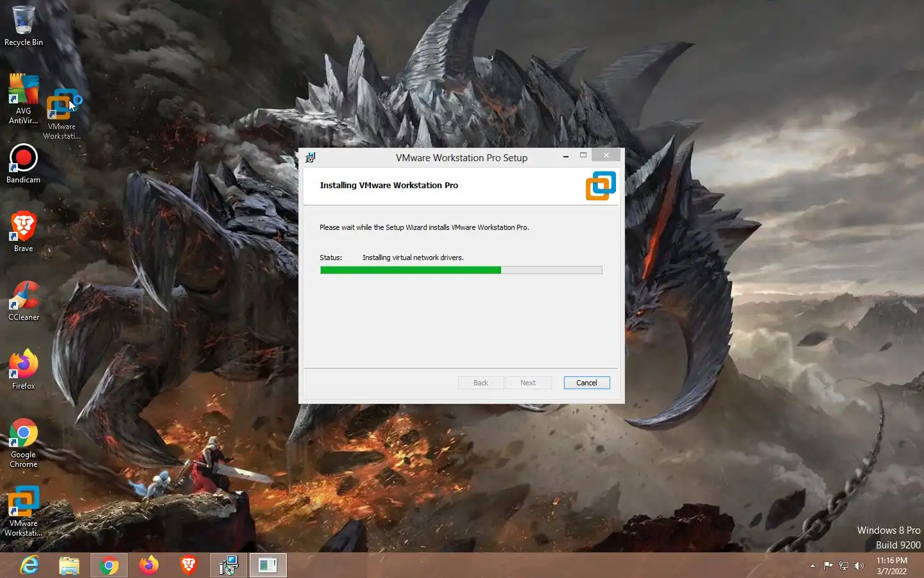Screen dimensions: 924x578
Task: Select the Firefox desktop shortcut
Action: coord(24,369)
